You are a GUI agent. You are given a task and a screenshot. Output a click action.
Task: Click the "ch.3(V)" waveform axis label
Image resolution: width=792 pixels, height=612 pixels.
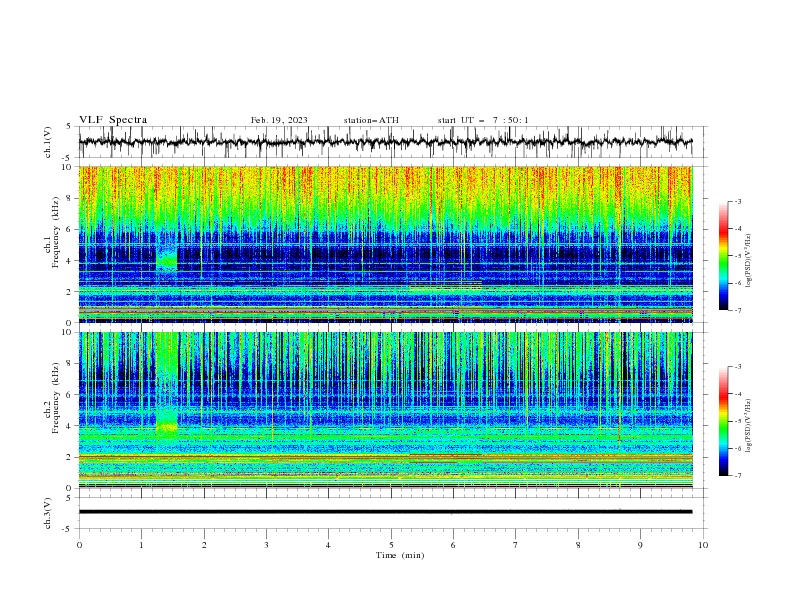coord(48,513)
